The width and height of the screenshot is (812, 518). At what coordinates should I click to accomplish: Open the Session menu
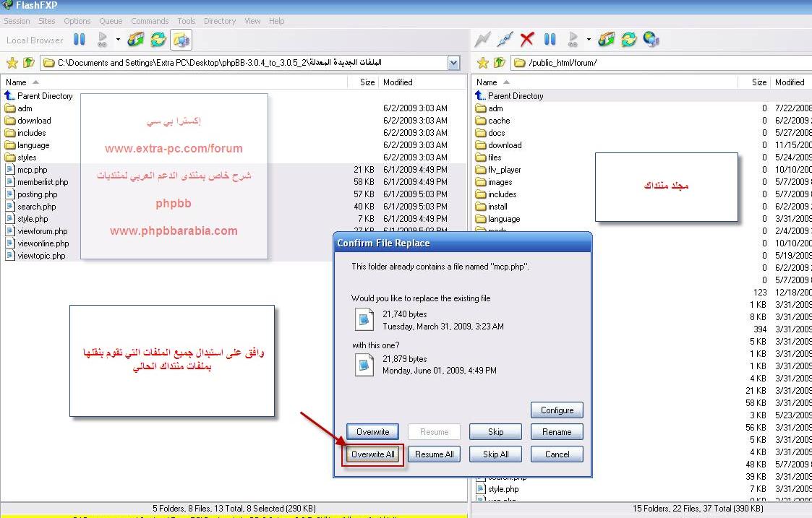point(17,21)
